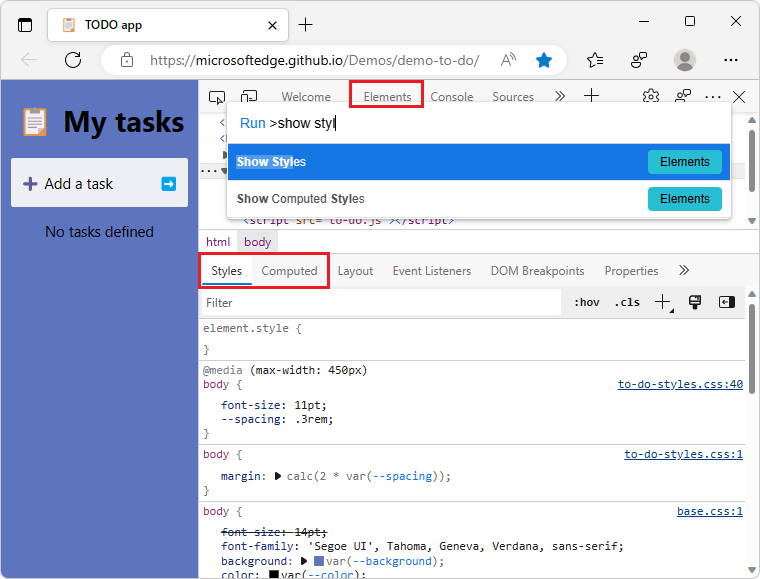Open to-do-styles.css:1 source link
Screen dimensions: 760x579
683,454
